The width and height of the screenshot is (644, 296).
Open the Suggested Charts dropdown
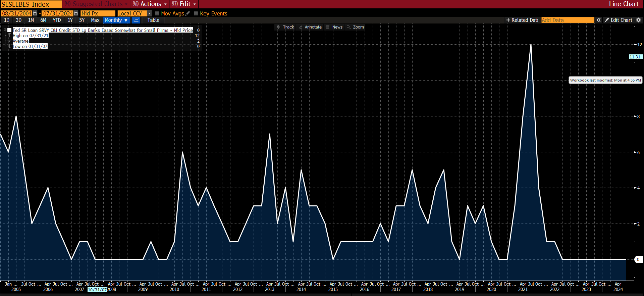(96, 4)
